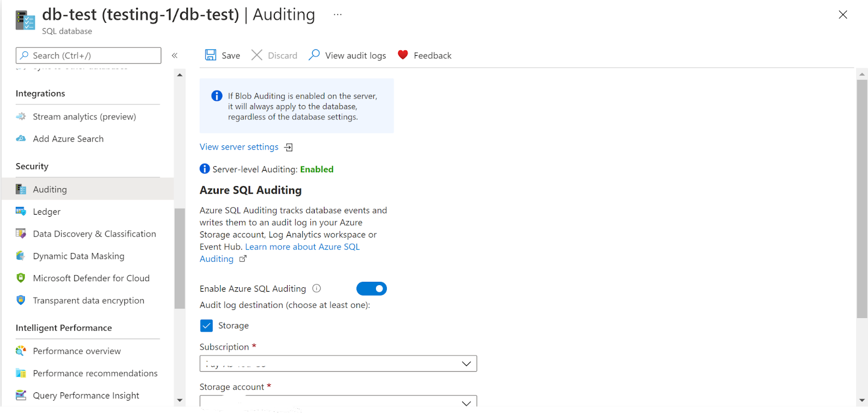Open Data Discovery & Classification menu item
The width and height of the screenshot is (868, 413).
pyautogui.click(x=94, y=234)
